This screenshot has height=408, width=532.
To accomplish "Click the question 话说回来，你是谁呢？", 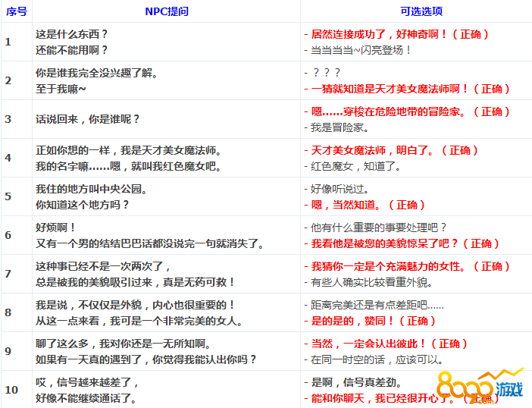I will (x=88, y=119).
